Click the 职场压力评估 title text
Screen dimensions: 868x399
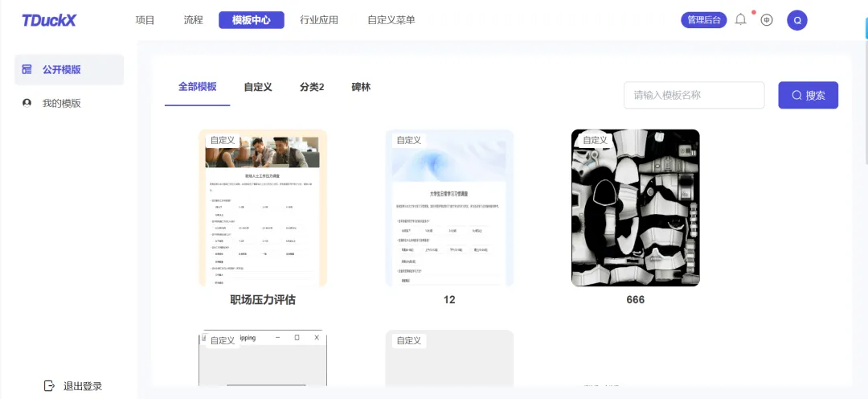263,300
